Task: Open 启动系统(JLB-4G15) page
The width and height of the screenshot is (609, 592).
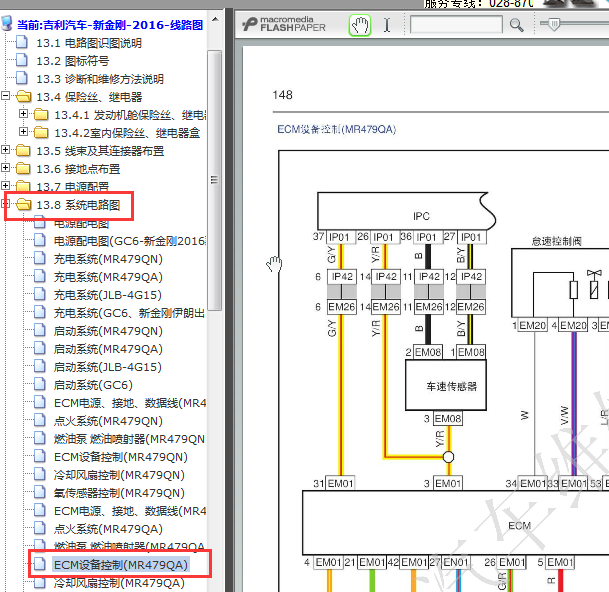Action: pyautogui.click(x=108, y=367)
